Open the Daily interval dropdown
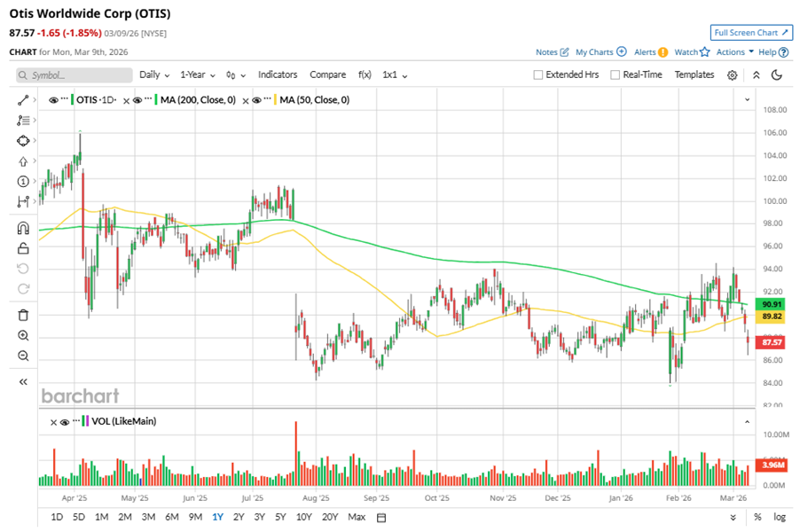The height and width of the screenshot is (532, 800). (154, 75)
